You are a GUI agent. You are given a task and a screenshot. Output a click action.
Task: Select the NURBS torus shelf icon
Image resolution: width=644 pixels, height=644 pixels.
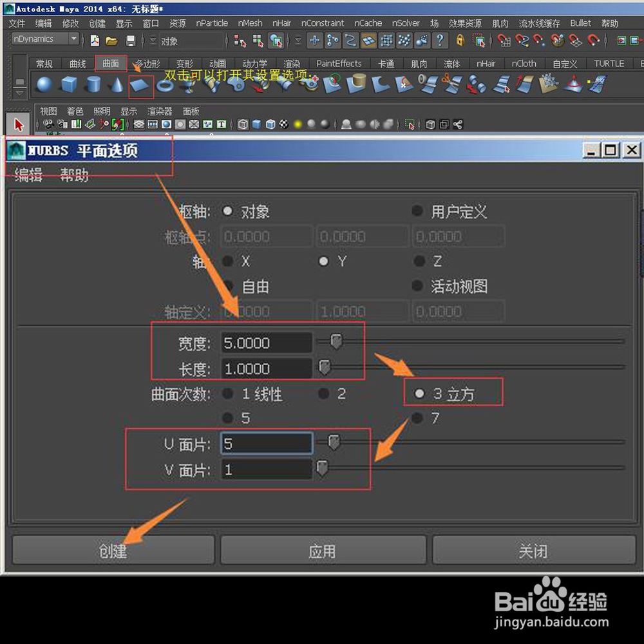click(165, 86)
